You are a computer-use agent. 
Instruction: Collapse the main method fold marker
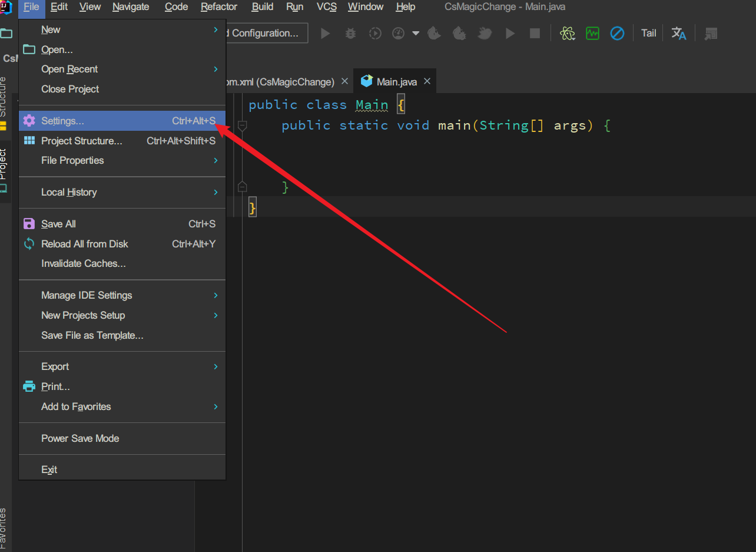tap(242, 125)
